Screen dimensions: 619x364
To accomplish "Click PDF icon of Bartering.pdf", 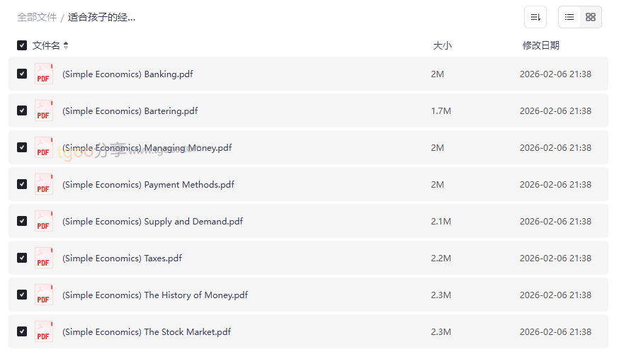I will click(x=44, y=111).
